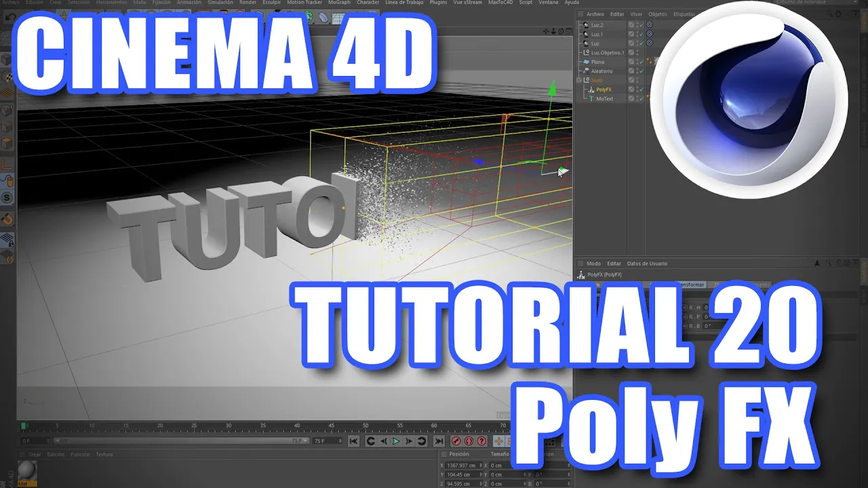Click the blue deformer icon in top toolbar
868x488 pixels.
pyautogui.click(x=323, y=16)
